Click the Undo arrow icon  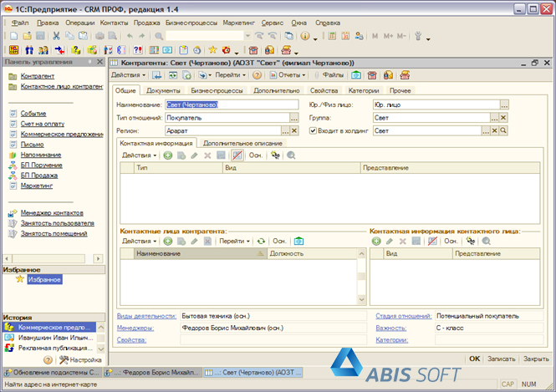pyautogui.click(x=130, y=36)
